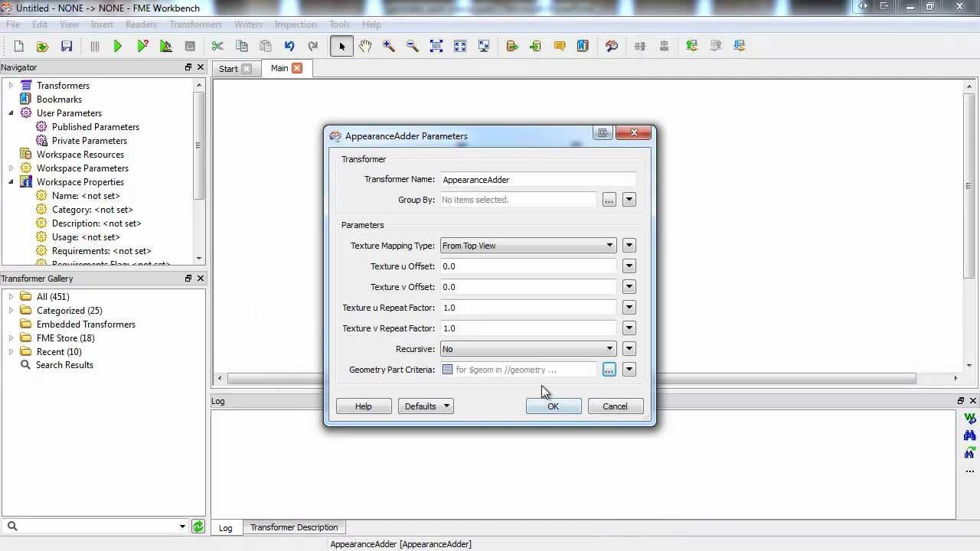
Task: Select the arrow Select tool
Action: coord(341,46)
